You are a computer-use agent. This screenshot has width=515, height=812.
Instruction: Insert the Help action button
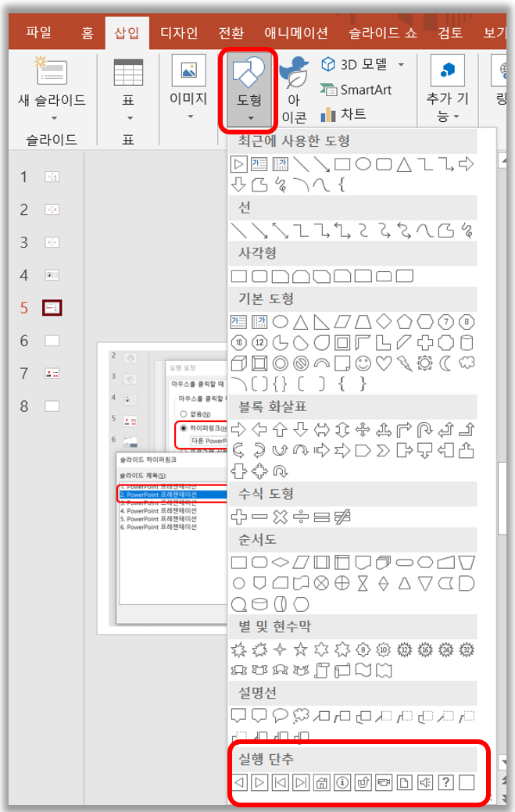(x=445, y=782)
